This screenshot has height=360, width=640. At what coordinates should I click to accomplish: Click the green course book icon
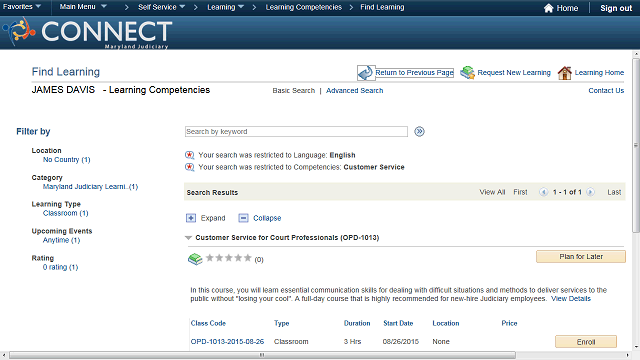click(x=195, y=259)
